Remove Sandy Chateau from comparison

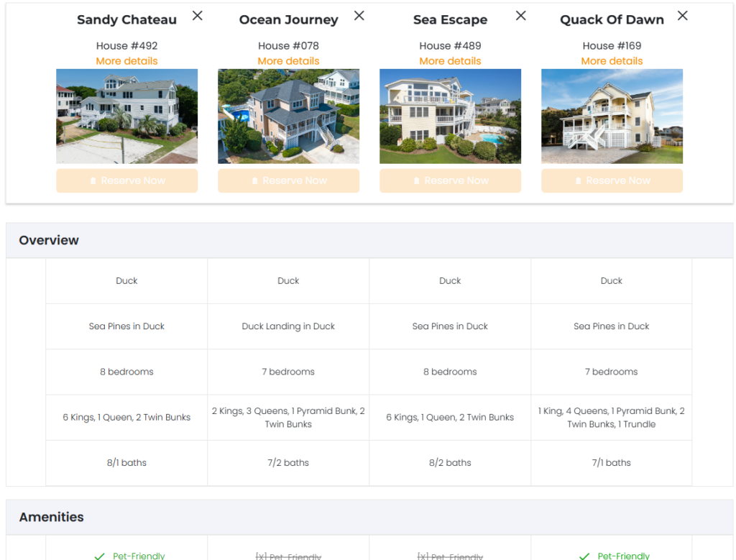(198, 16)
